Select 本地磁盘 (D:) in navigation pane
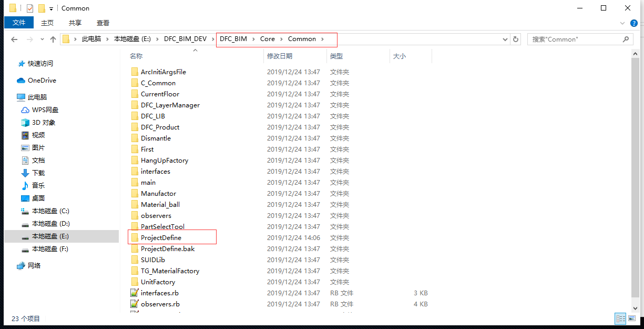This screenshot has width=644, height=329. [50, 224]
